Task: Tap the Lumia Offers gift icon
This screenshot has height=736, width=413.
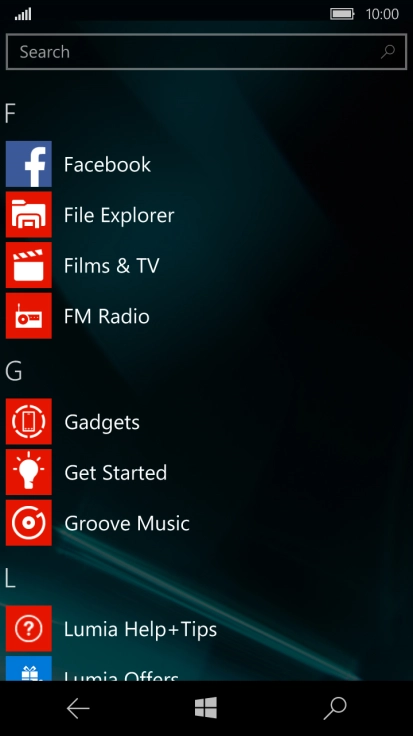Action: [29, 668]
